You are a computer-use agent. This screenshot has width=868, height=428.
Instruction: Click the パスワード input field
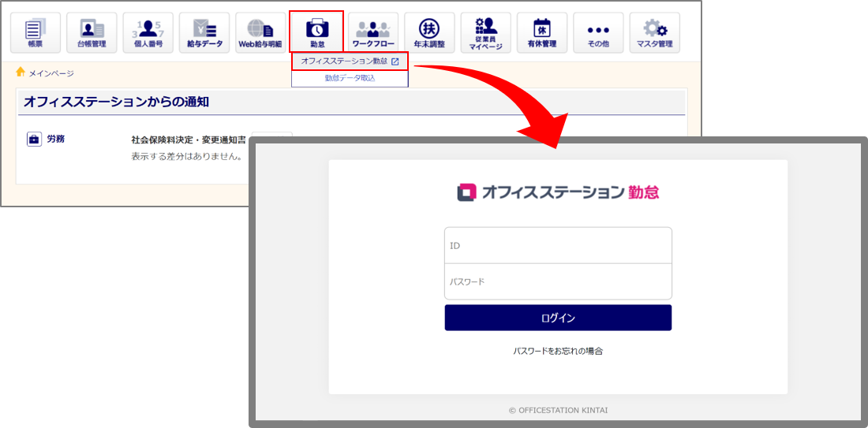click(x=558, y=281)
